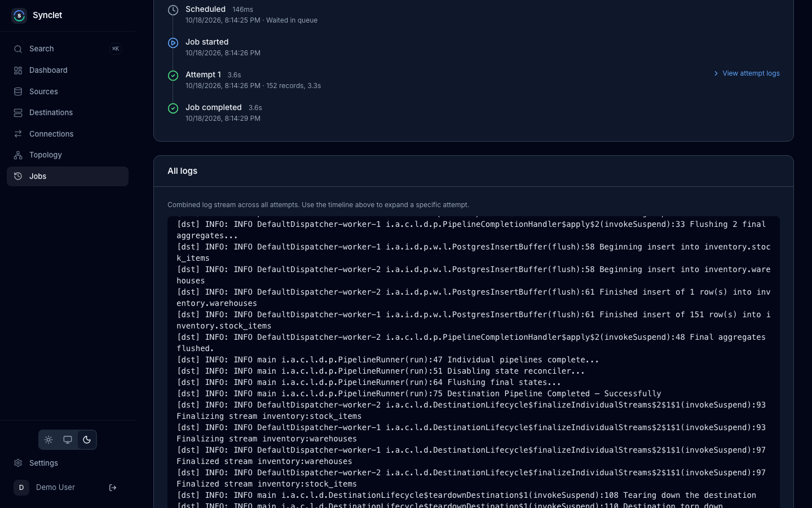Image resolution: width=812 pixels, height=508 pixels.
Task: Click the Demo User avatar
Action: [x=21, y=488]
